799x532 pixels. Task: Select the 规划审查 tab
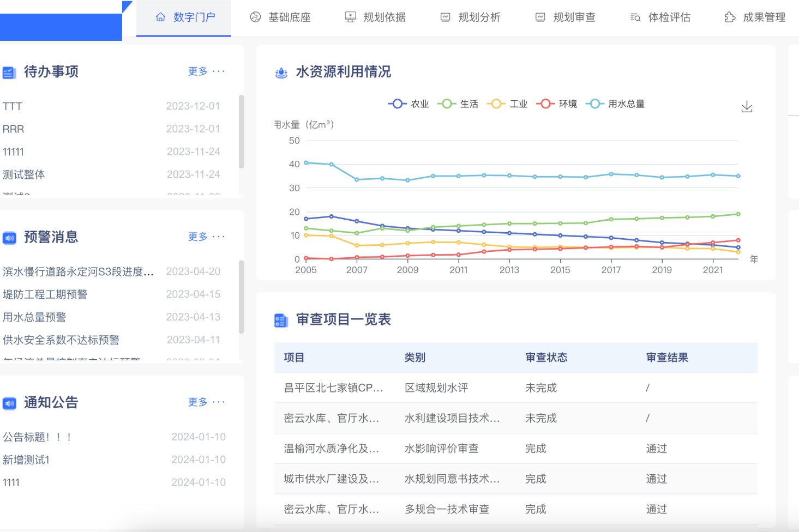pyautogui.click(x=564, y=17)
